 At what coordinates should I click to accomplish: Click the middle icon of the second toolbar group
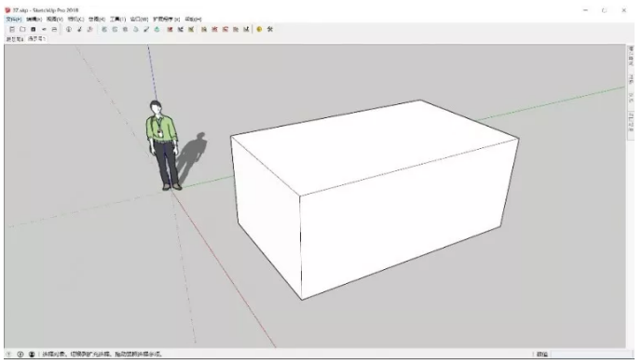pyautogui.click(x=79, y=30)
